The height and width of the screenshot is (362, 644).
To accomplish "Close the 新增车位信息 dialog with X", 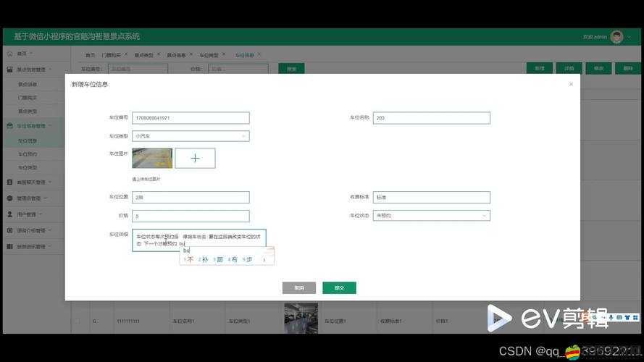I will (x=571, y=84).
